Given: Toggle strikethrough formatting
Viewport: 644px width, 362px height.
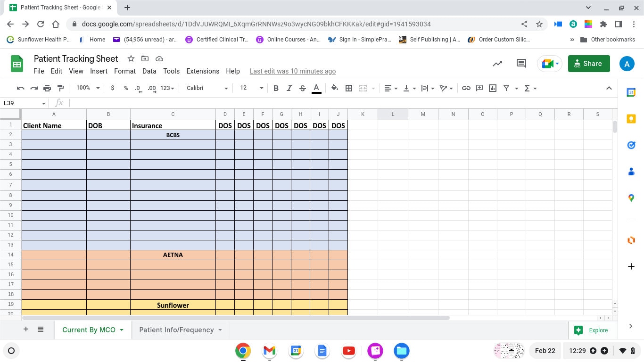Looking at the screenshot, I should click(x=303, y=88).
